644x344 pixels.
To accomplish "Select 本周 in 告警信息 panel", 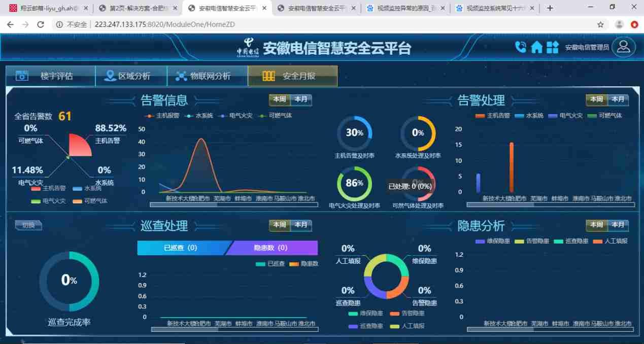I will tap(280, 99).
